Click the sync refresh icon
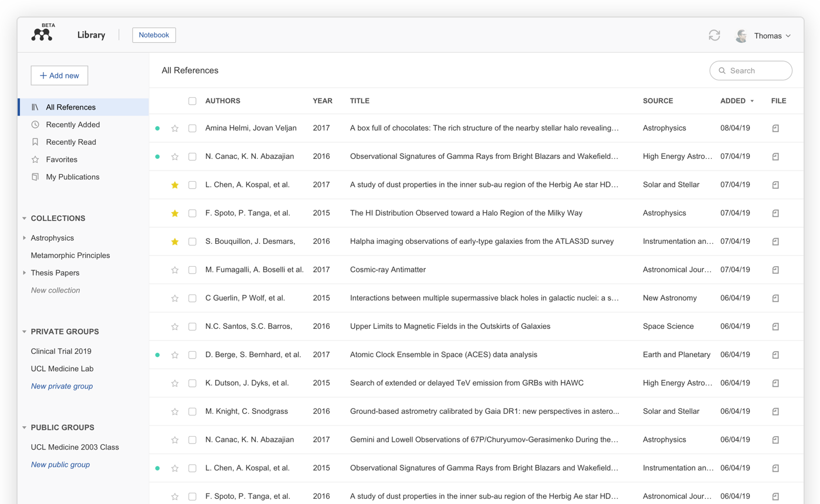 (x=714, y=35)
